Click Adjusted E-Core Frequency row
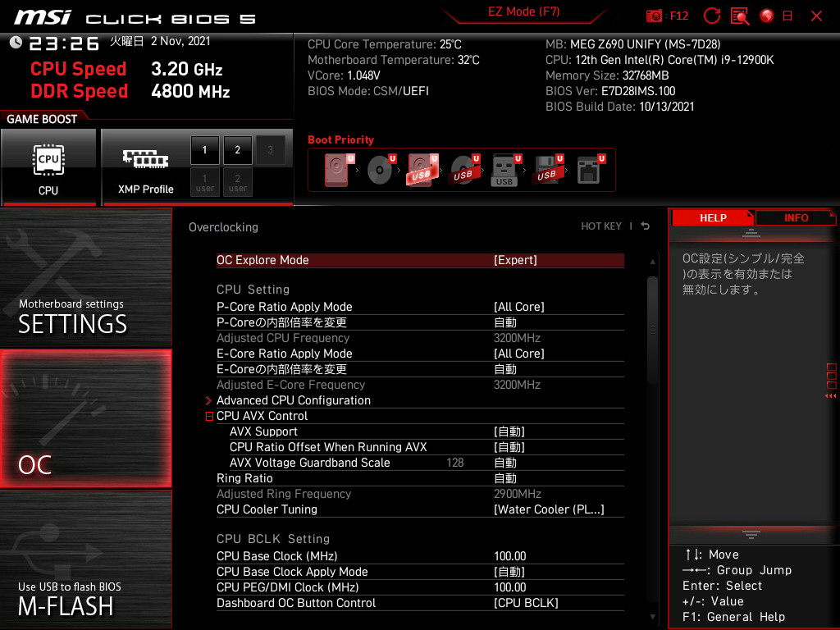 (420, 385)
